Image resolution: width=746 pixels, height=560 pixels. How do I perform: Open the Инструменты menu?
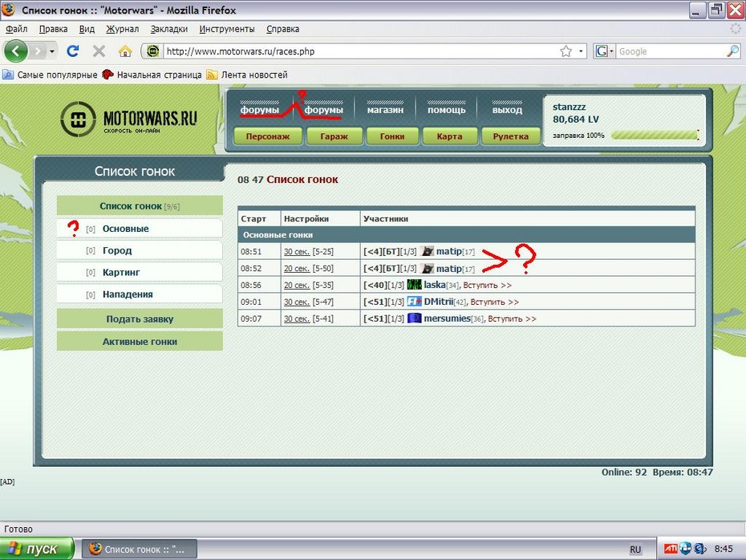227,29
